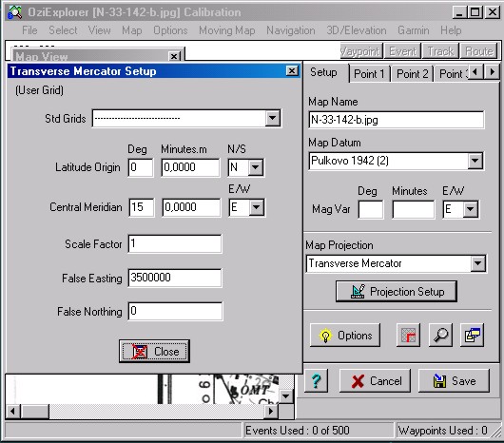This screenshot has height=443, width=504.
Task: Open the Central Meridian E/W dropdown
Action: (x=256, y=207)
